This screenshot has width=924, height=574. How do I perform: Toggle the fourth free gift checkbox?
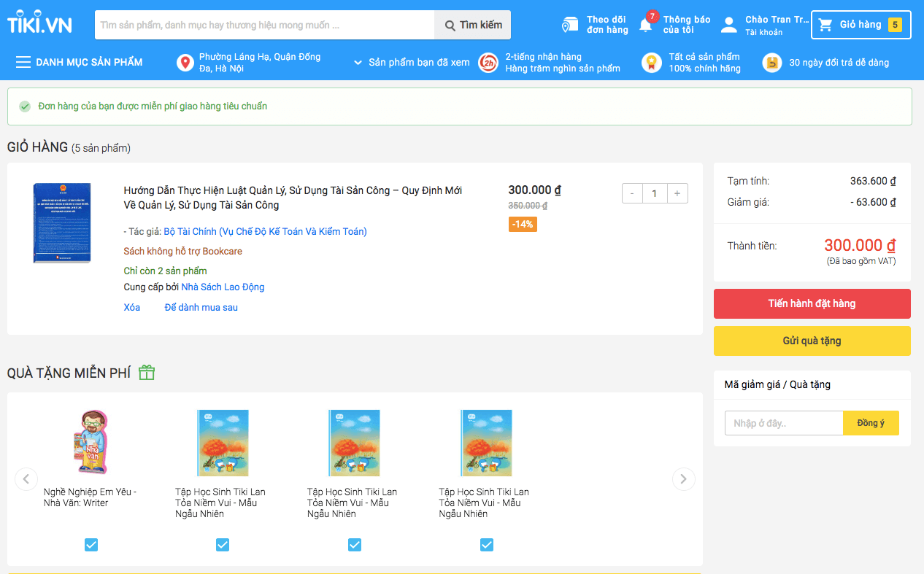tap(487, 544)
